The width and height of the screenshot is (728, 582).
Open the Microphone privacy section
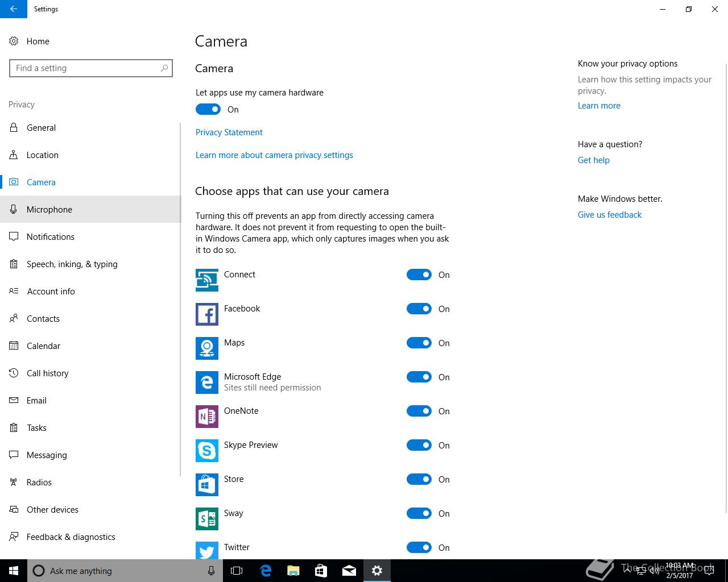[90, 209]
